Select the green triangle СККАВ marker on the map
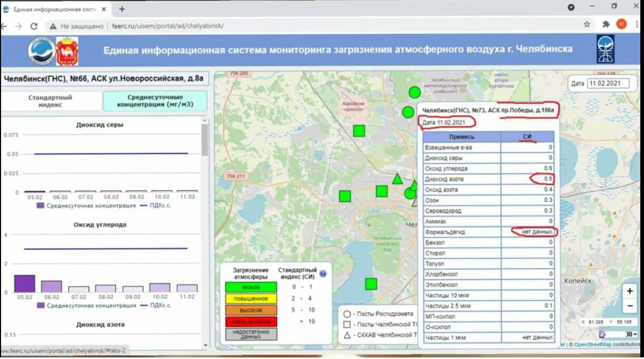Screen dimensions: 644x359 click(x=397, y=179)
